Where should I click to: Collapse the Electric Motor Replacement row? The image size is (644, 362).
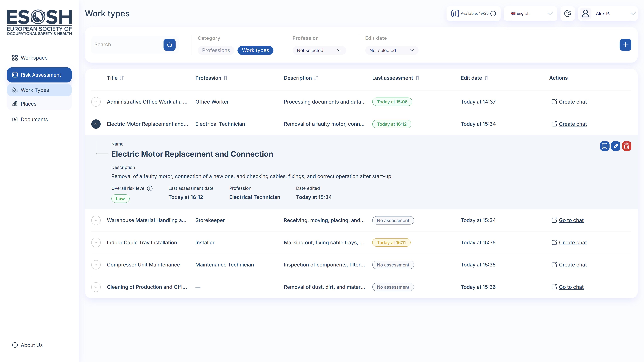[96, 124]
